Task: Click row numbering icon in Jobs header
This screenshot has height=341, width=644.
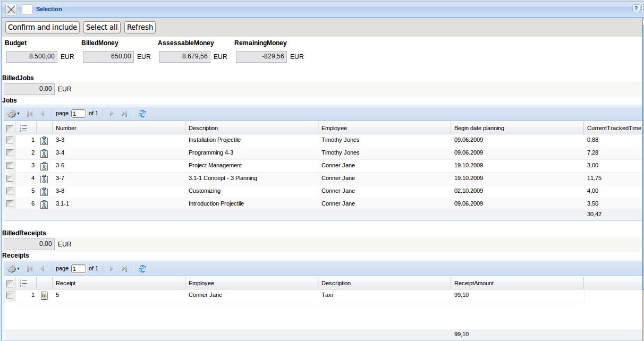Action: point(23,128)
